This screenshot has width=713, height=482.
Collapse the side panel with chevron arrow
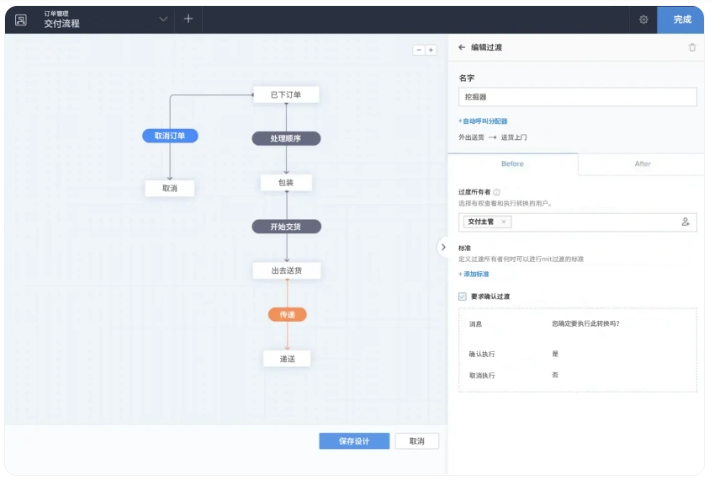443,246
